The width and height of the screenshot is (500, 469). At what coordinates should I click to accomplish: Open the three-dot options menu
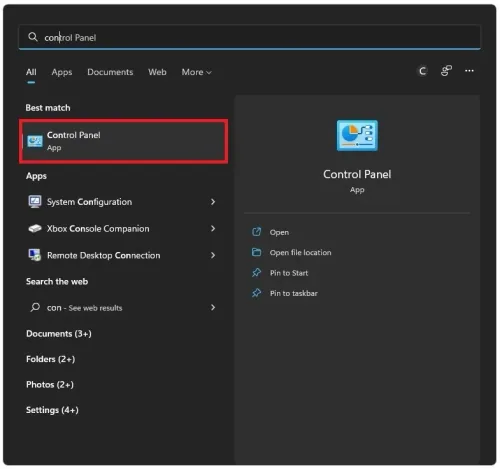click(469, 71)
